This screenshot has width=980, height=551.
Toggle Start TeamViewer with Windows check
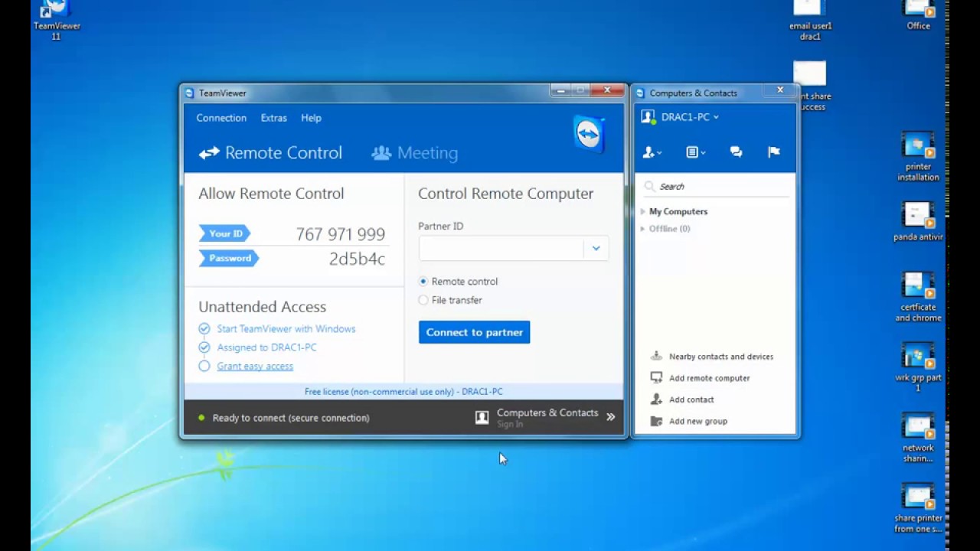point(204,329)
